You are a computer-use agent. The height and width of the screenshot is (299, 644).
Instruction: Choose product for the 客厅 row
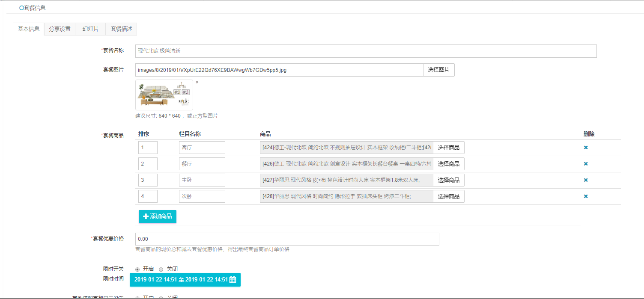[x=448, y=148]
